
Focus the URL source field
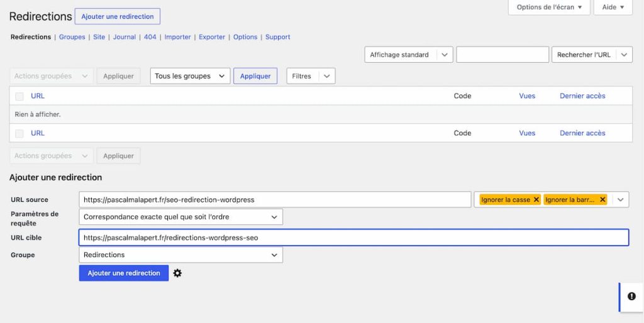pyautogui.click(x=275, y=200)
